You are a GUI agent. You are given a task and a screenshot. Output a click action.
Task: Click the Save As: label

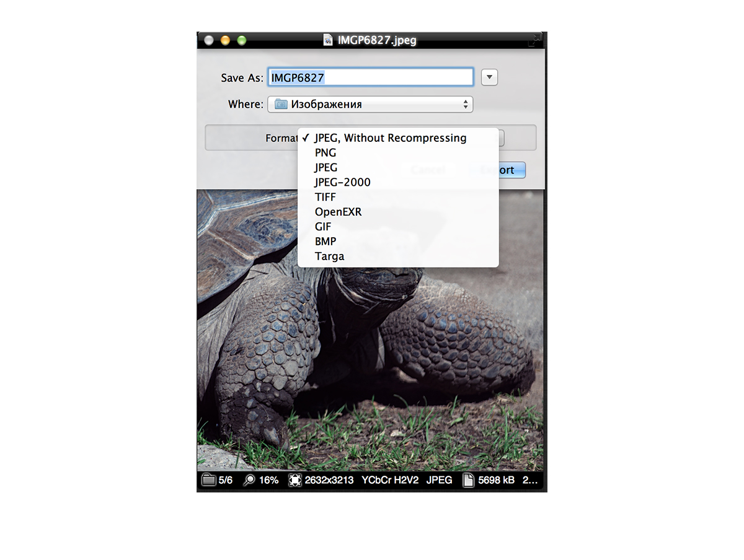pos(242,78)
